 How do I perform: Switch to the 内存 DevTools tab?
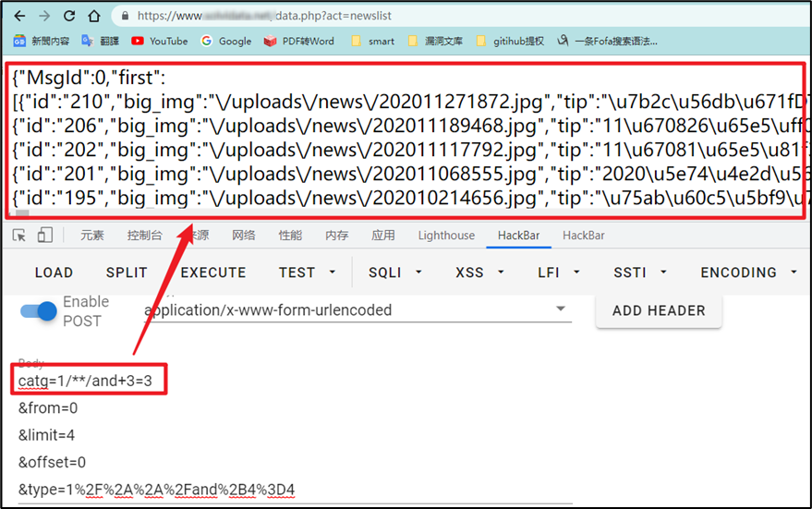(x=336, y=236)
